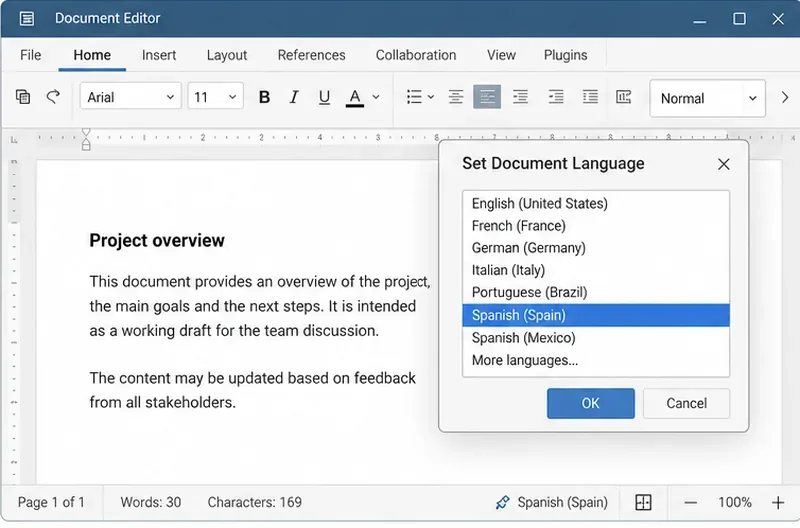Click Spanish (Spain) in the status bar

tap(562, 502)
